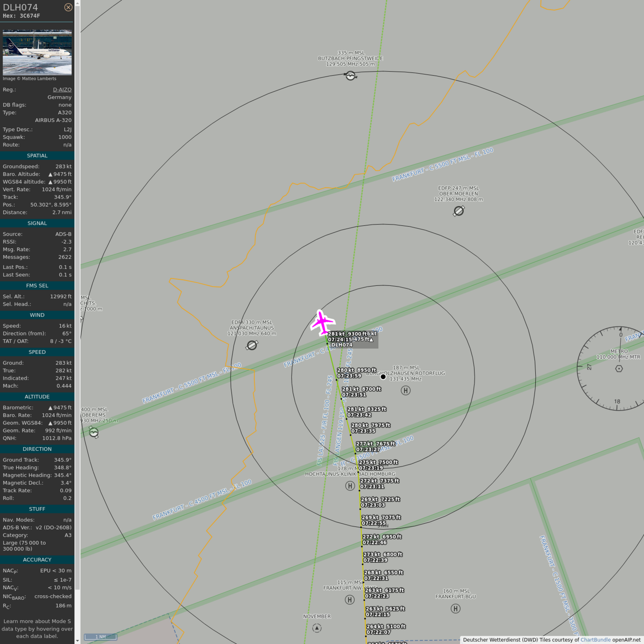Click the sidebar scrollbar up arrow
This screenshot has height=644, width=644.
pyautogui.click(x=77, y=3)
